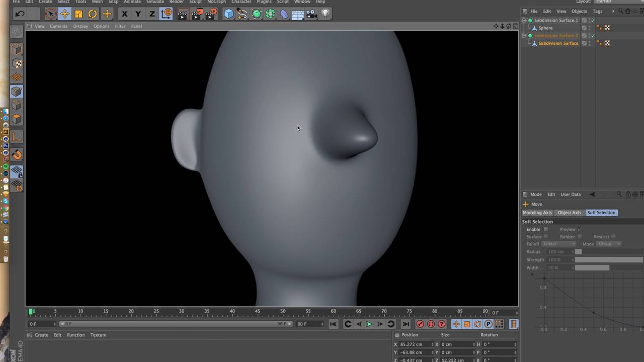644x362 pixels.
Task: Toggle the Rubber checkbox
Action: [x=580, y=236]
